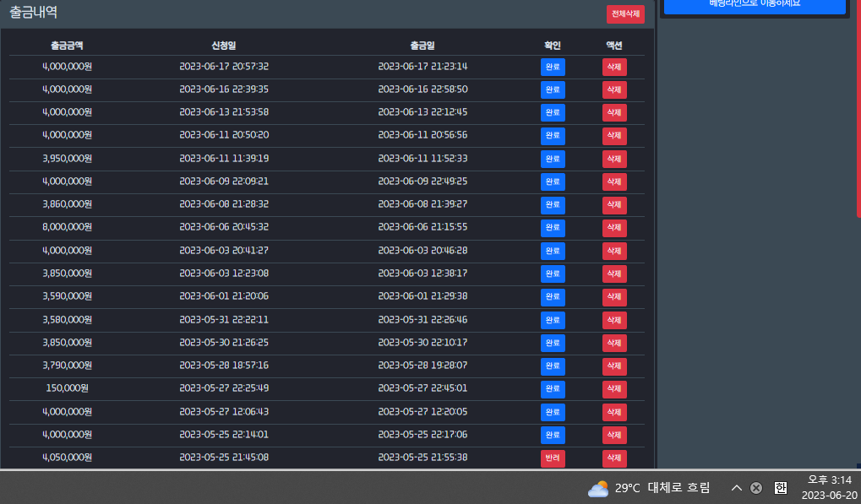Delete the 2023-06-16 22:39:35 withdrawal row
861x504 pixels.
point(614,90)
